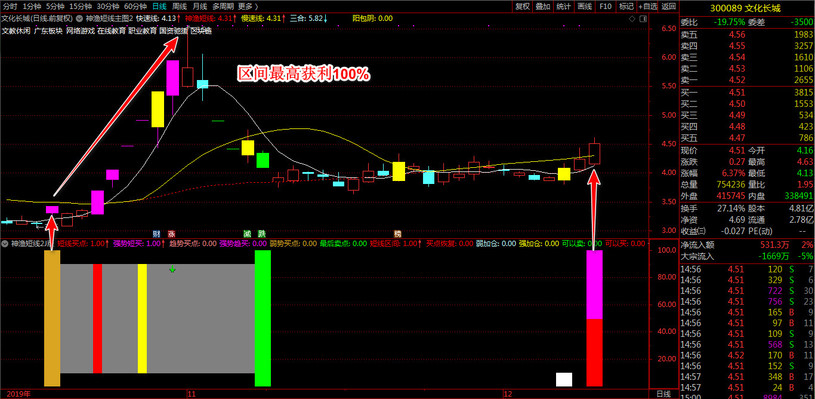Image resolution: width=815 pixels, height=399 pixels.
Task: Click the 涨 event marker under the chart
Action: tap(171, 233)
